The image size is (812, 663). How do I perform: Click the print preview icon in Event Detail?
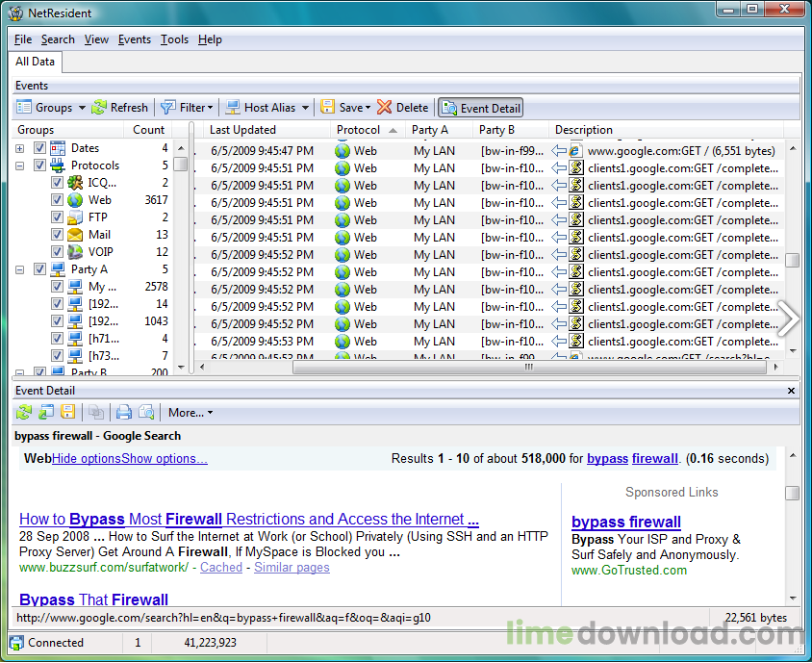[x=146, y=413]
